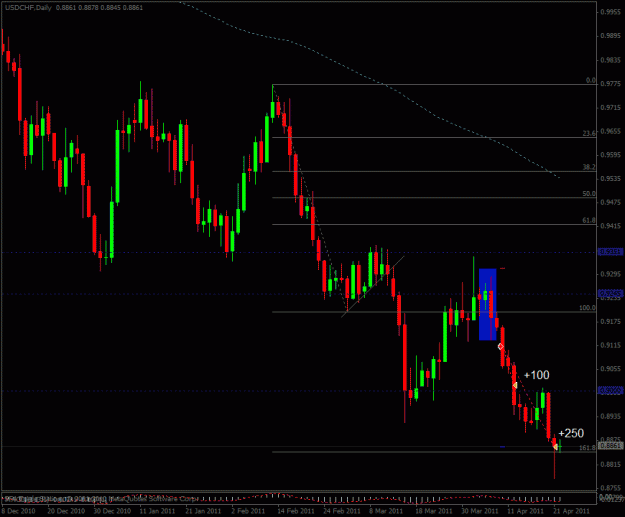This screenshot has height=517, width=625.
Task: Select the 161.8 Fibonacci level label
Action: pos(588,448)
